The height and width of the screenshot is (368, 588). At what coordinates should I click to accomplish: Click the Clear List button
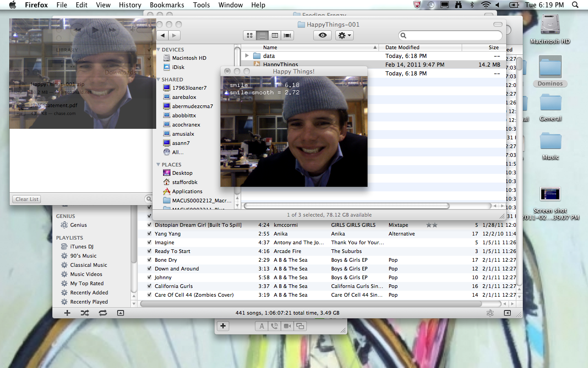[x=27, y=199]
